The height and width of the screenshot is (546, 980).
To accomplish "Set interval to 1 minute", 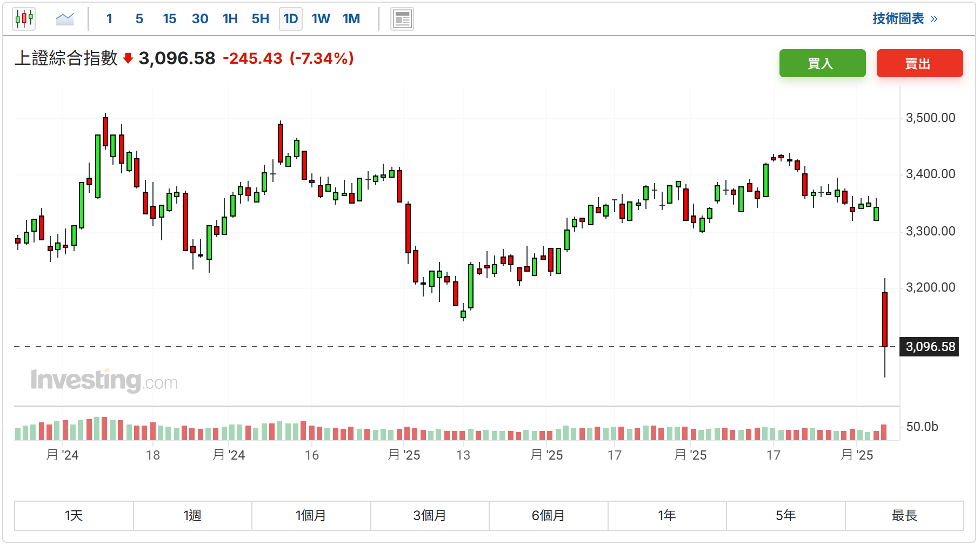I will [x=109, y=19].
